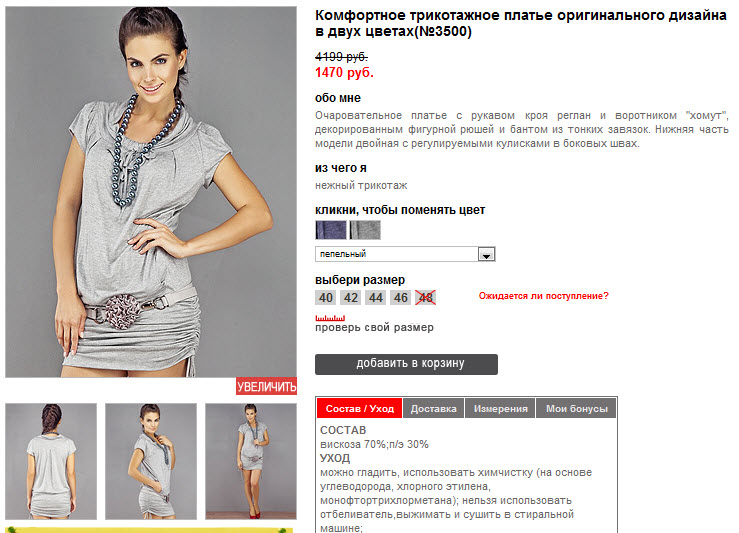Choose size 44
This screenshot has height=533, width=739.
point(376,298)
